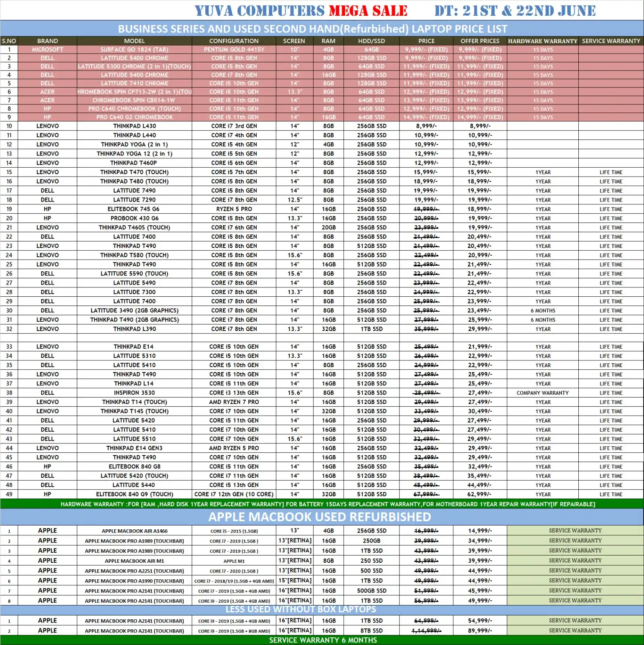Image resolution: width=644 pixels, height=645 pixels.
Task: Click the 'LATITUDE 7410 CHROME' model cell
Action: (135, 83)
